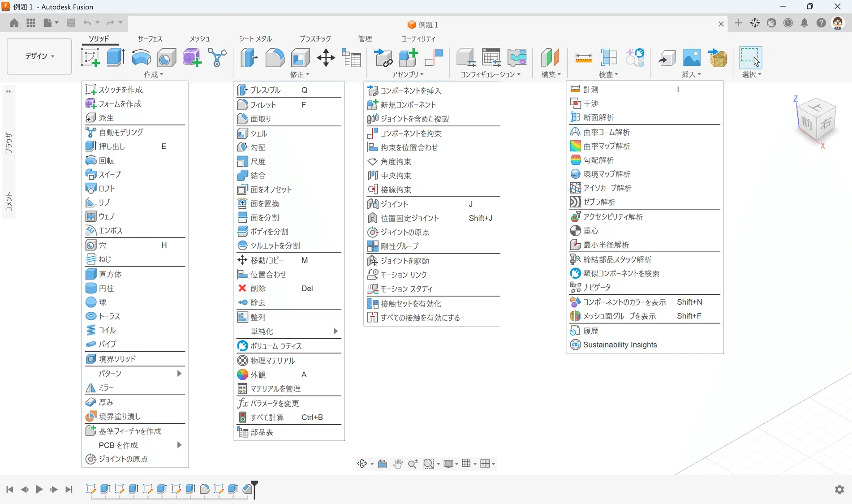Viewport: 852px width, 504px height.
Task: Jump to the start of the timeline
Action: (10, 489)
